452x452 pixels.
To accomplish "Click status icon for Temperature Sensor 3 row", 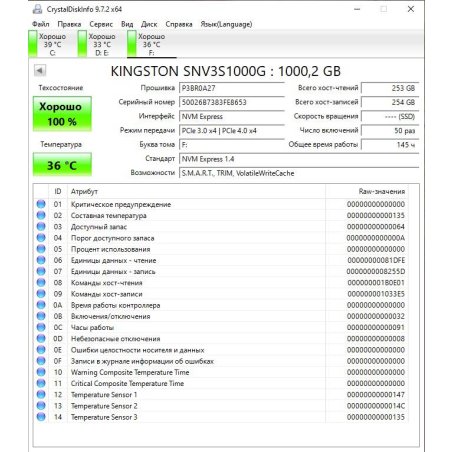I will pyautogui.click(x=41, y=417).
